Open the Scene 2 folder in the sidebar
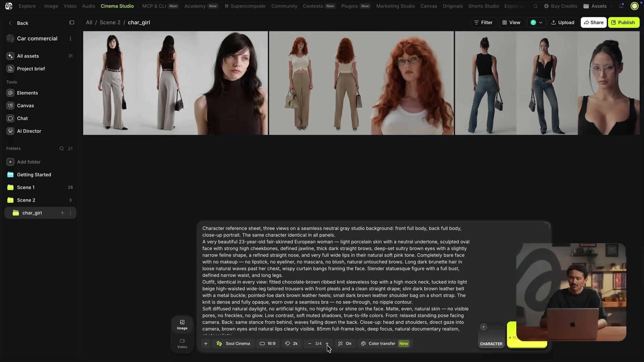Viewport: 644px width, 362px height. pos(40,200)
